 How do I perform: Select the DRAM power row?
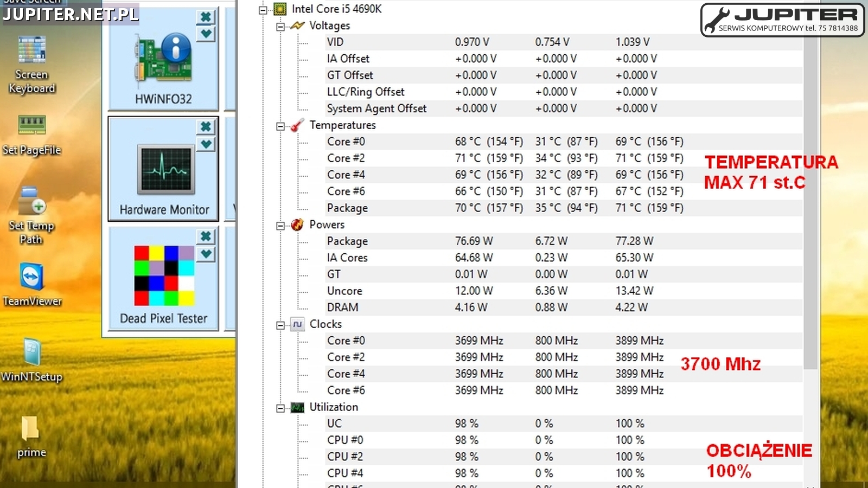(564, 307)
